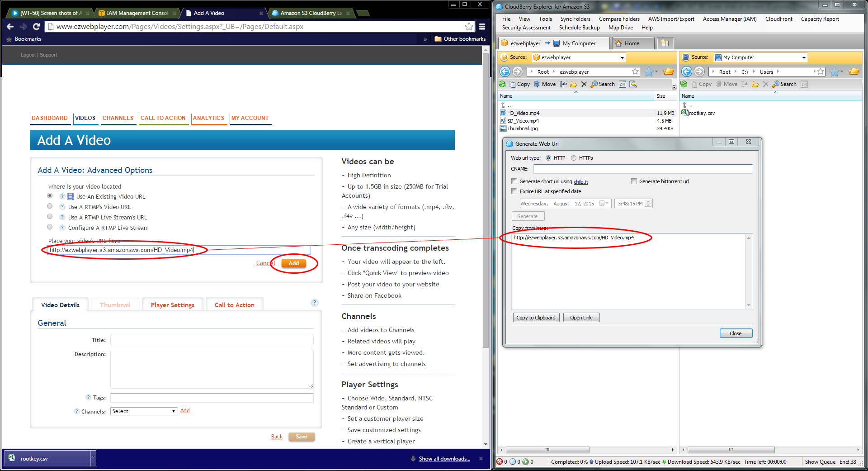Open favorites star menu in ezwebplayer pane

click(x=651, y=71)
